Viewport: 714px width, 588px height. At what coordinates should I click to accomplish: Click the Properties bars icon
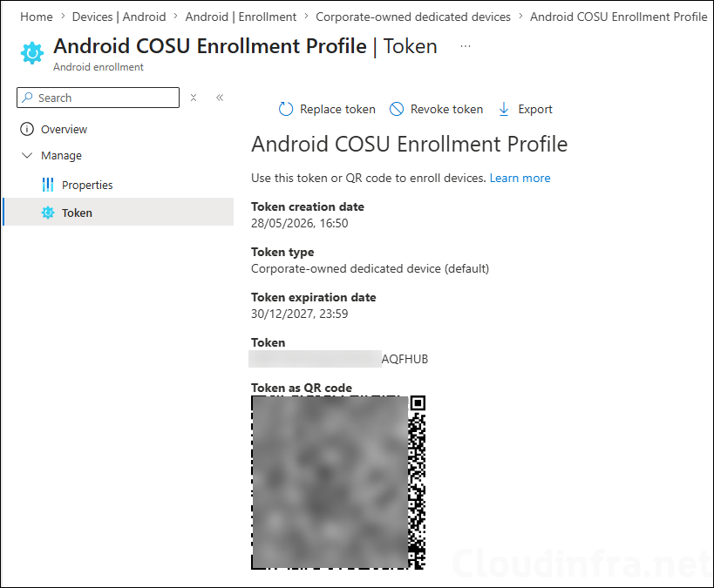48,185
